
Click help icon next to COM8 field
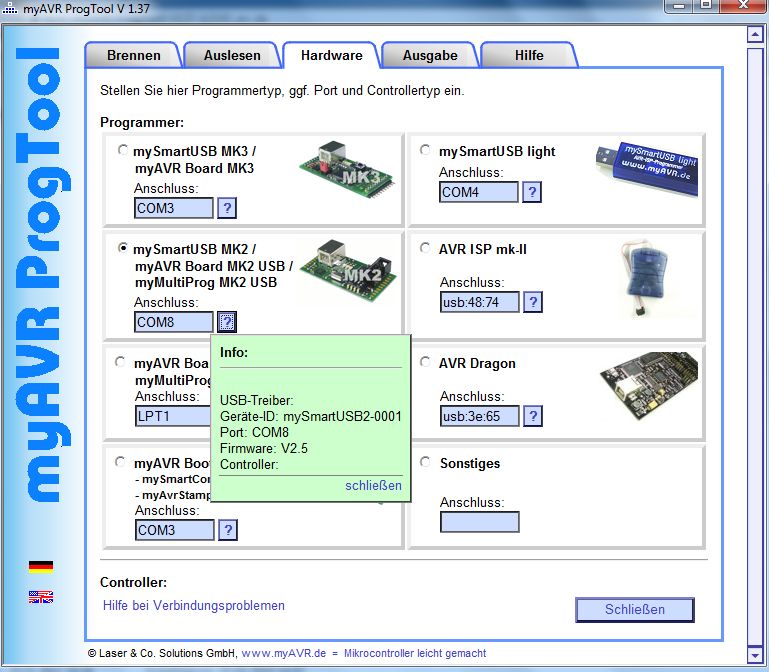click(227, 322)
